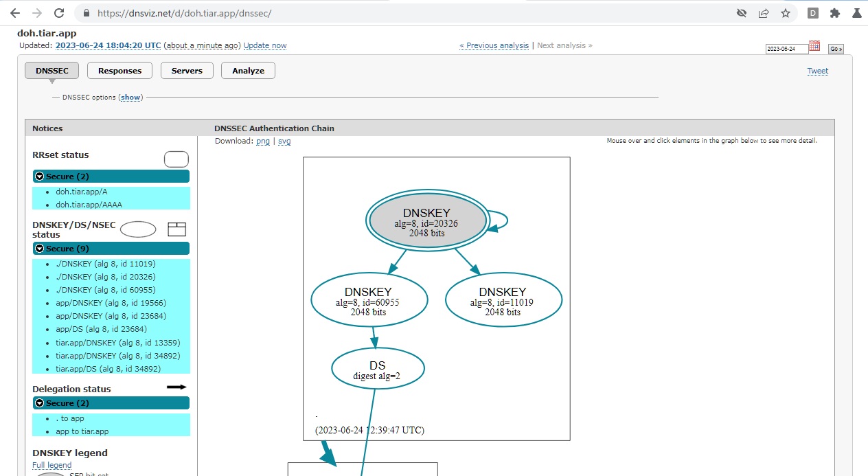
Task: Switch to the Responses tab
Action: (x=119, y=71)
